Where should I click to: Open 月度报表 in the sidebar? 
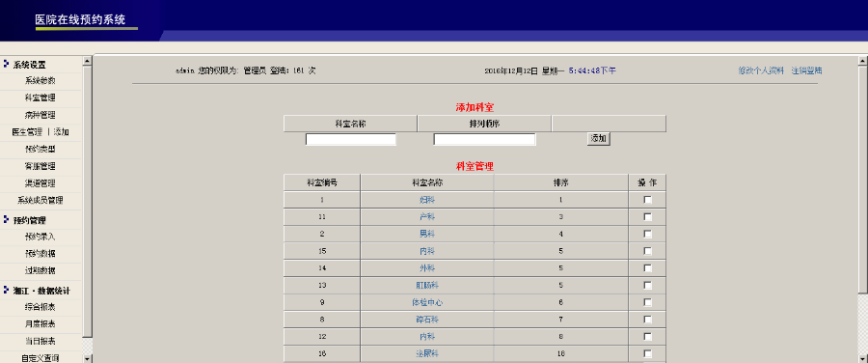[x=40, y=324]
